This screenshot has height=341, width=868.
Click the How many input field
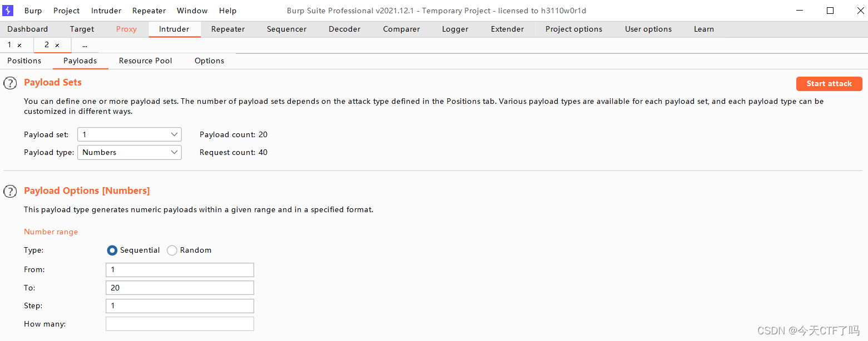pos(180,324)
